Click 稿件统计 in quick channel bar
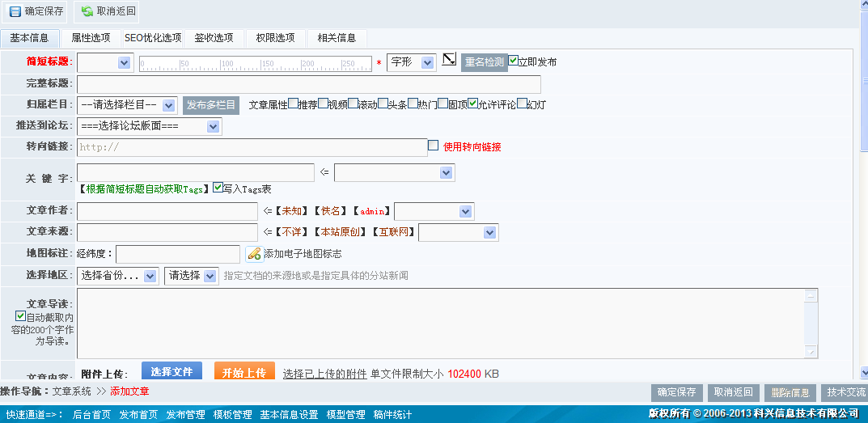The height and width of the screenshot is (423, 868). [392, 414]
